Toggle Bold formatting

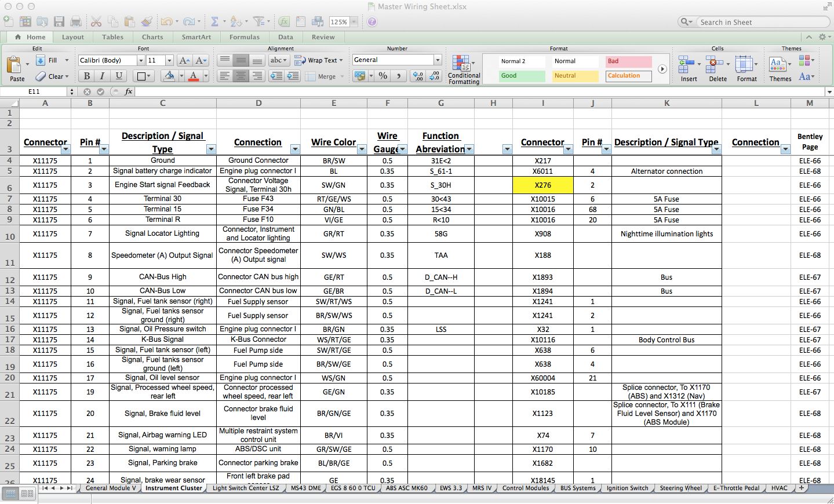[x=87, y=76]
